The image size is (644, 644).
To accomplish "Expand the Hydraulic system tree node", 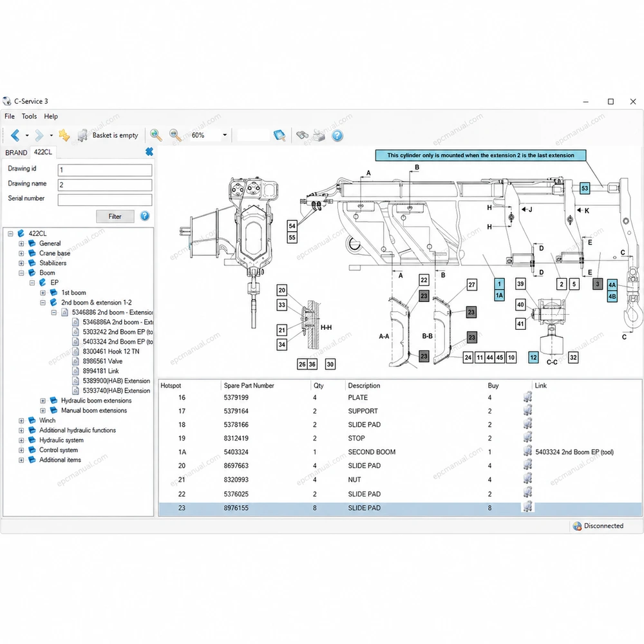I will coord(21,440).
